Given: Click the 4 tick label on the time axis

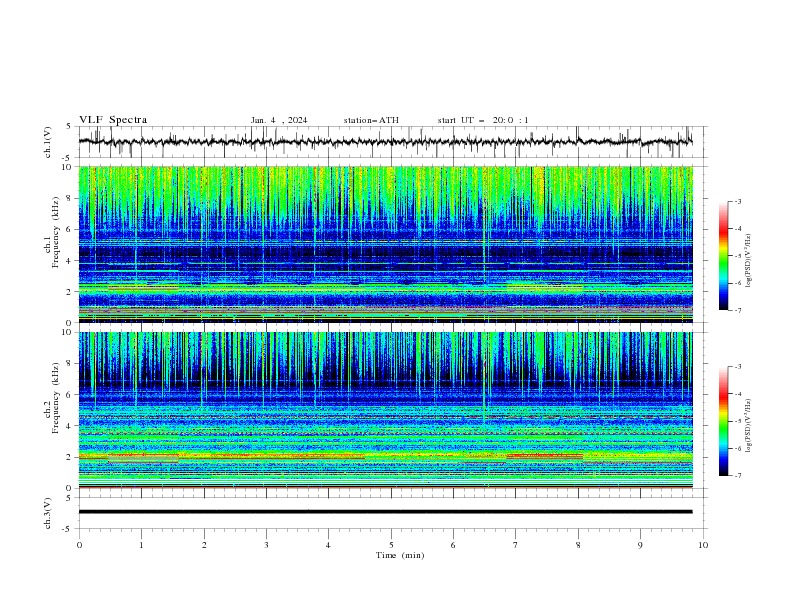Looking at the screenshot, I should pos(328,545).
